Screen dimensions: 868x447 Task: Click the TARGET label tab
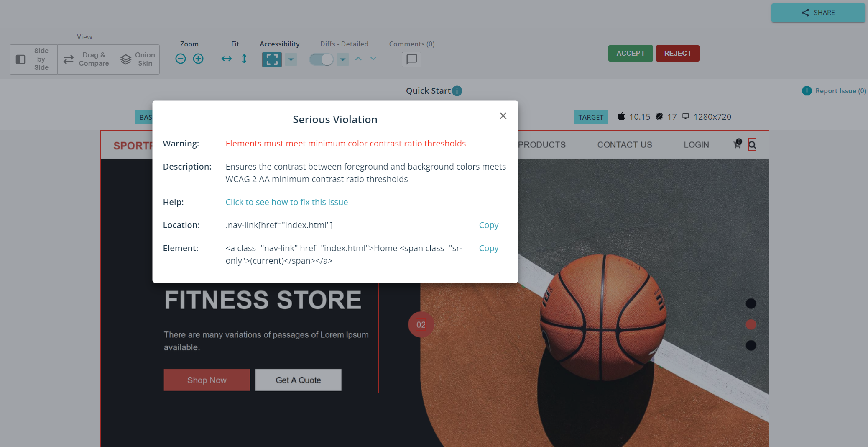(x=590, y=117)
